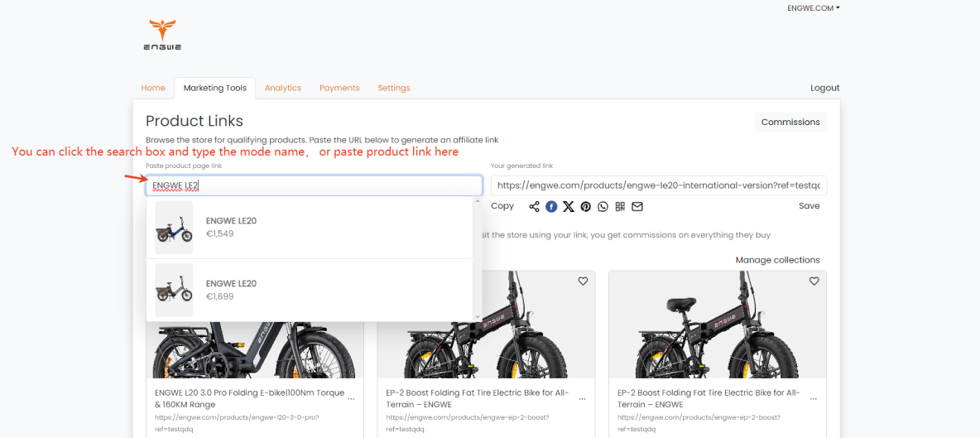
Task: Click the ENGWE logo
Action: tap(162, 35)
